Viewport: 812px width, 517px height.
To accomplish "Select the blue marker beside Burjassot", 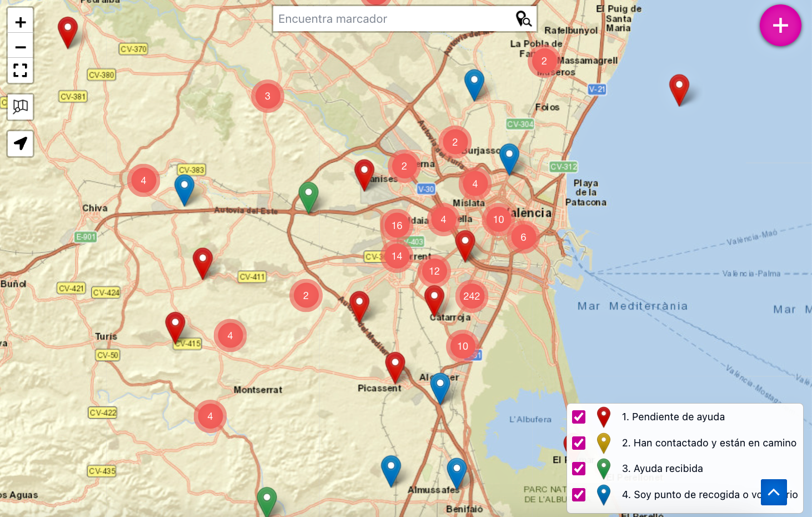I will (509, 158).
